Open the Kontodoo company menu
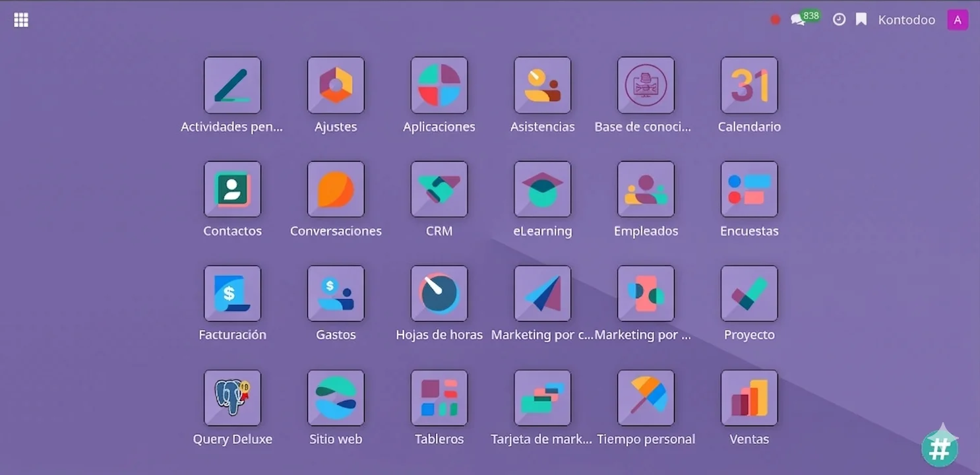 pyautogui.click(x=906, y=19)
